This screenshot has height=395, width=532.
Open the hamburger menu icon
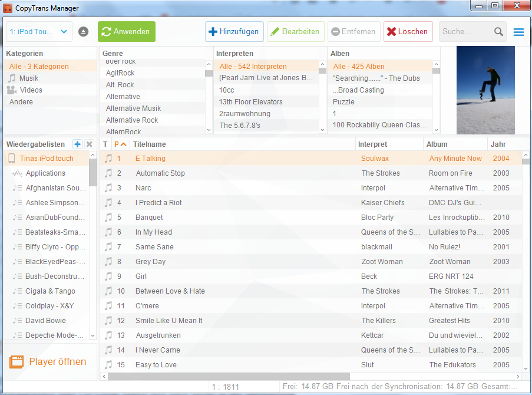click(x=518, y=32)
